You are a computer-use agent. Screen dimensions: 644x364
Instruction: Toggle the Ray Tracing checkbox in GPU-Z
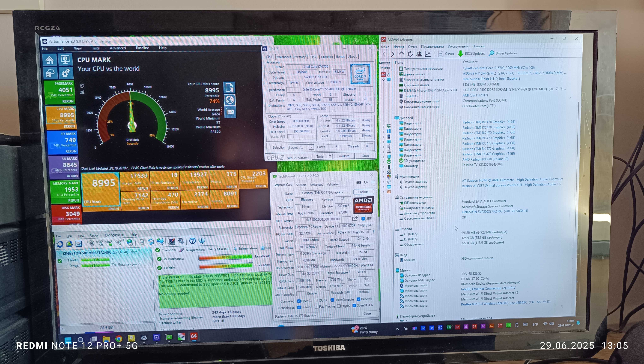coord(316,307)
